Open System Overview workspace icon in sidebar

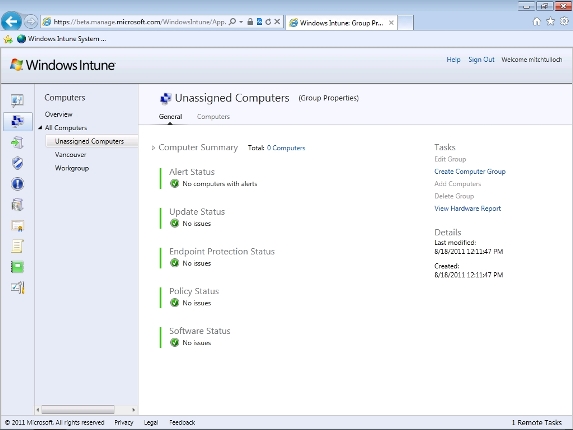coord(17,100)
